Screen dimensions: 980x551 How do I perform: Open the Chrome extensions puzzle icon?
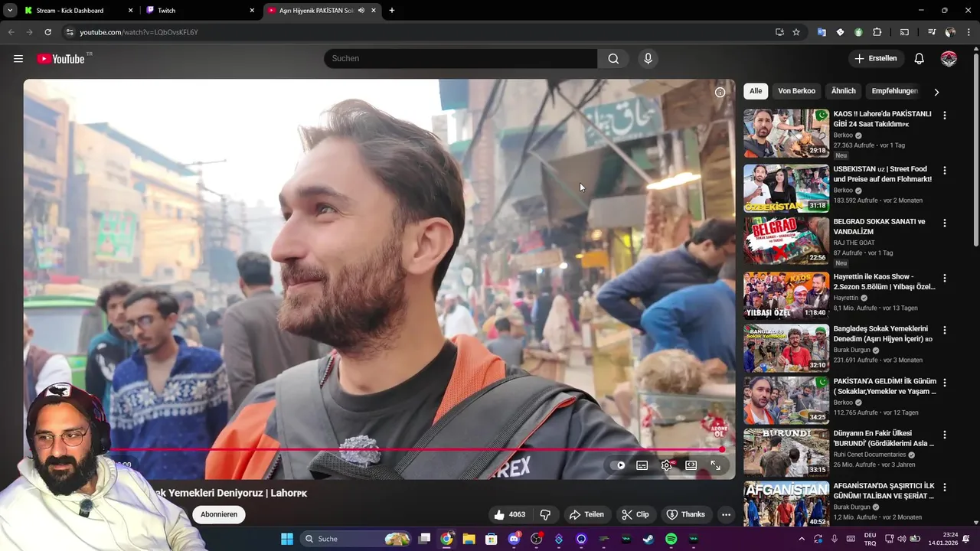click(877, 32)
